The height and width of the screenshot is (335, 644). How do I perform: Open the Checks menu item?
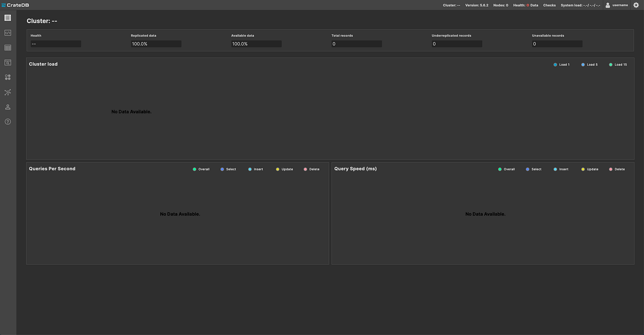[549, 5]
